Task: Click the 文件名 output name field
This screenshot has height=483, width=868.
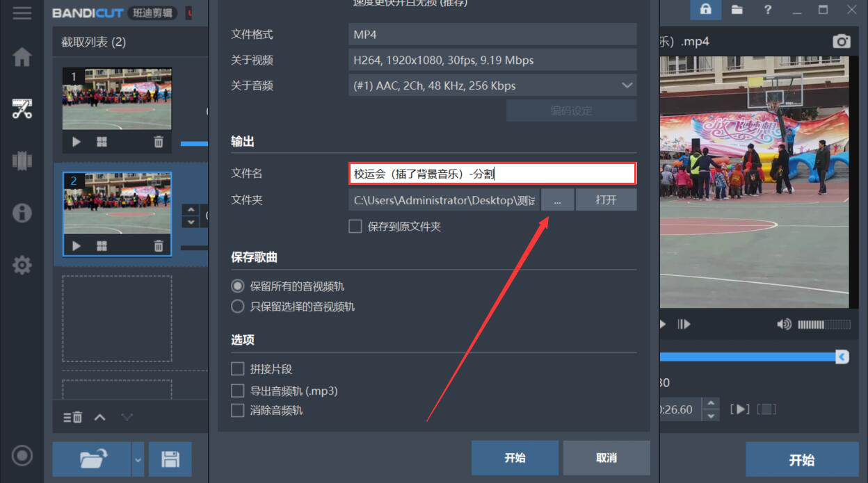Action: click(x=492, y=174)
